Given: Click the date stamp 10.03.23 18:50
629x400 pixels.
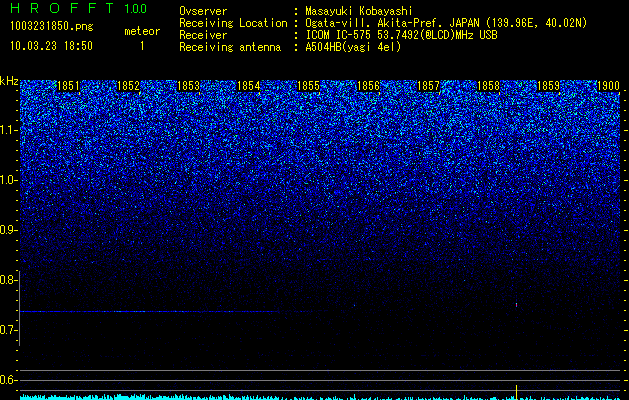Looking at the screenshot, I should pyautogui.click(x=51, y=46).
